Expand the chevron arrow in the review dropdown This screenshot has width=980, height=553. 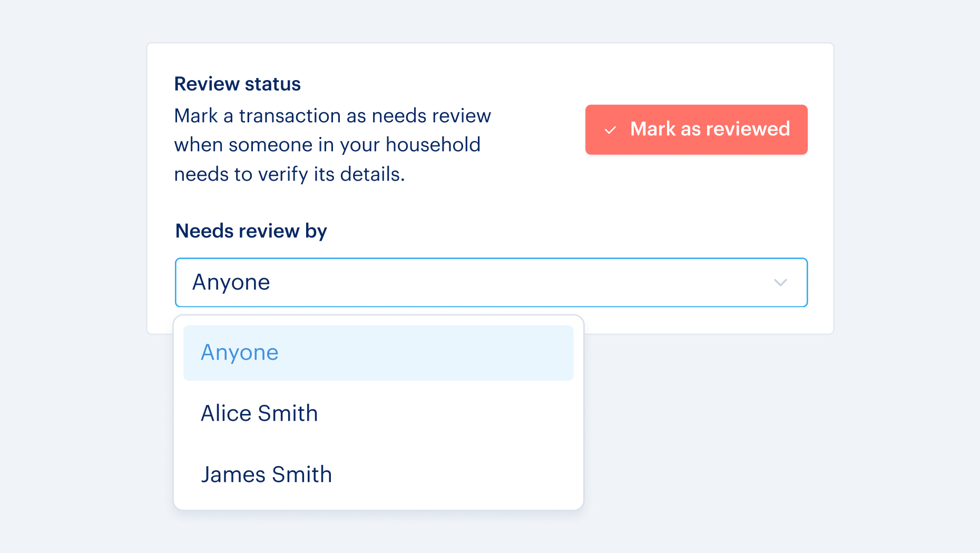tap(780, 282)
